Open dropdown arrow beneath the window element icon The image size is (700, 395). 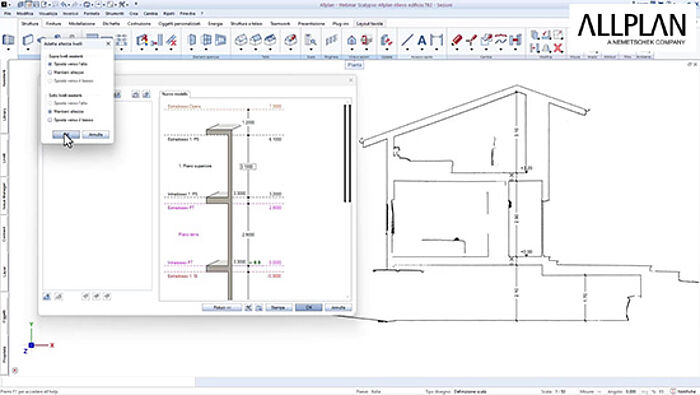pyautogui.click(x=206, y=49)
